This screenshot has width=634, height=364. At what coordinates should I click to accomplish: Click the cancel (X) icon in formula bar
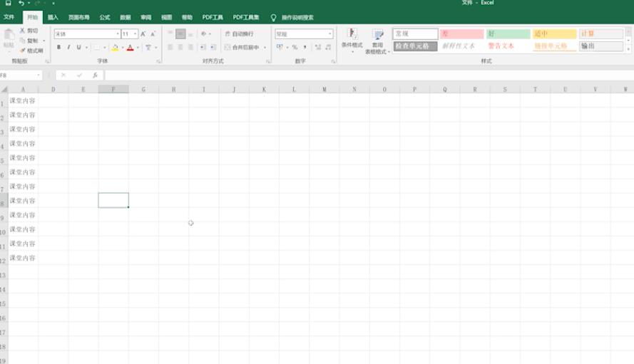pyautogui.click(x=63, y=75)
